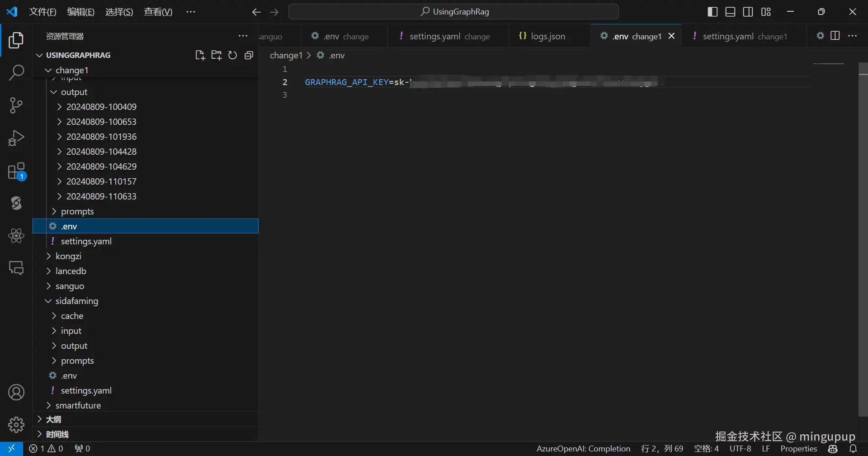Toggle the Primary Side Bar visibility

[x=712, y=12]
